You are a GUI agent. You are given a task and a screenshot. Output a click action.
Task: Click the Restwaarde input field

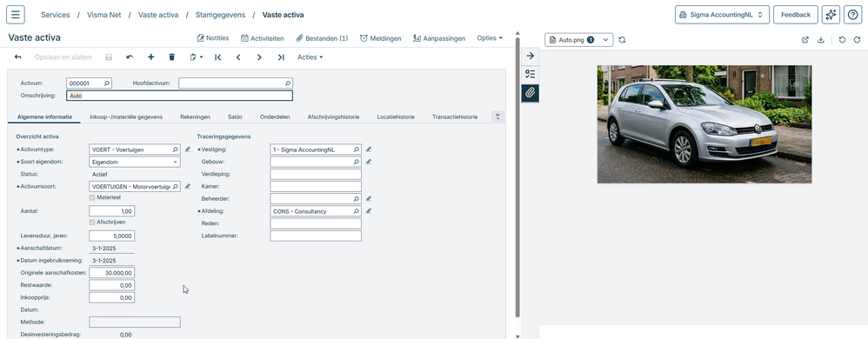pyautogui.click(x=112, y=285)
